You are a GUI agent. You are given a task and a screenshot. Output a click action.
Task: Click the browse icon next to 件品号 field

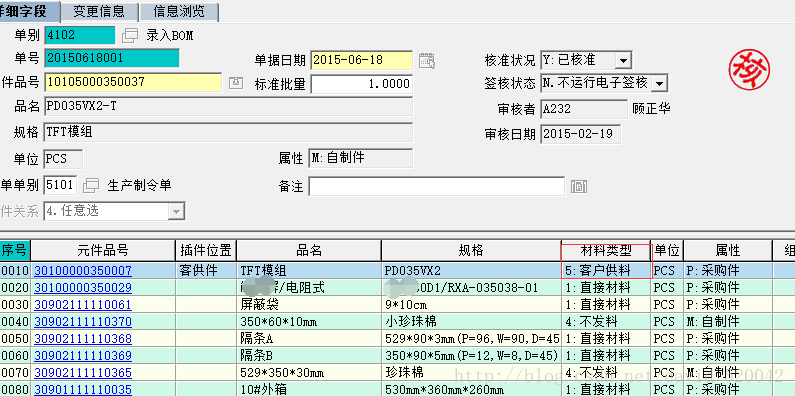tap(236, 83)
